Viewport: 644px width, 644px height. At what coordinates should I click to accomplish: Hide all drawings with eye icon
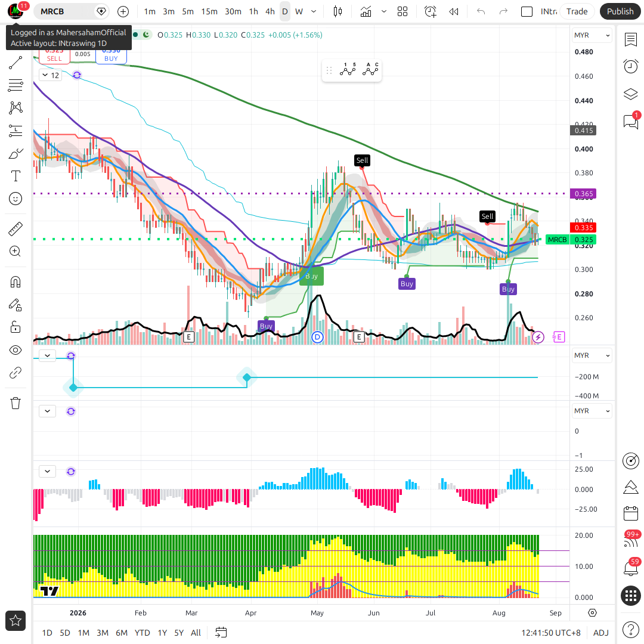[x=16, y=351]
